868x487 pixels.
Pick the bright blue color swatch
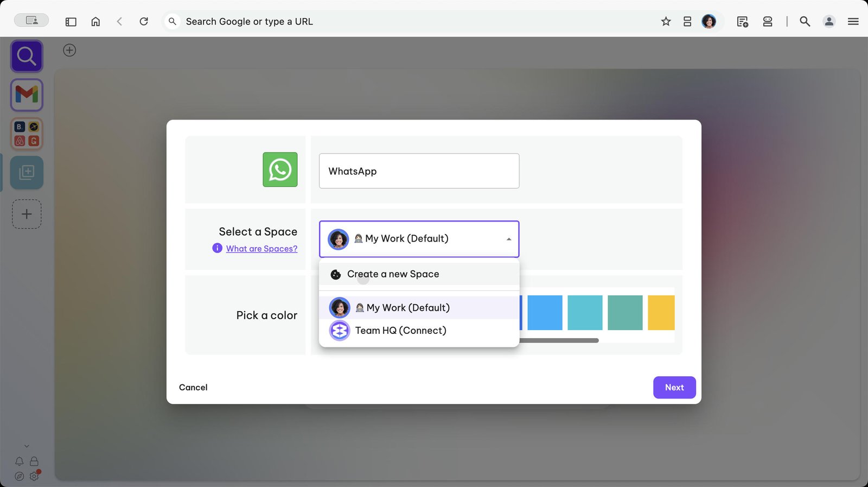click(545, 313)
